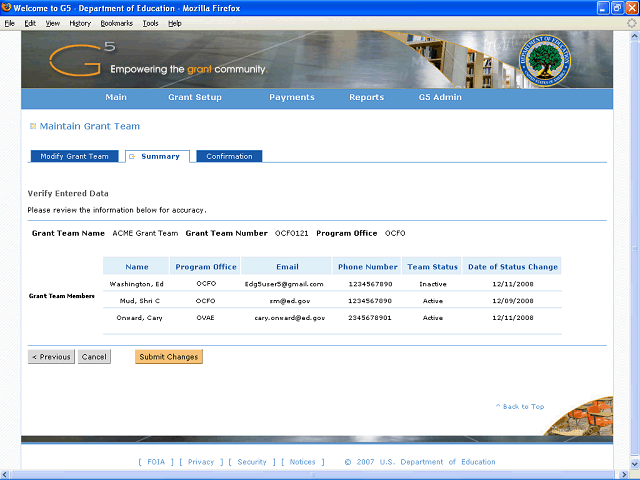The height and width of the screenshot is (480, 640).
Task: Click the grant team number OCFO121
Action: 291,233
